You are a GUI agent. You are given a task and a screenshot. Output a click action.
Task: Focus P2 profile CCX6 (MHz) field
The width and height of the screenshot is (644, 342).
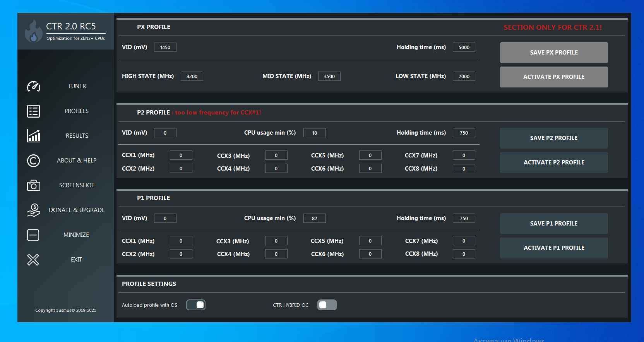coord(370,168)
